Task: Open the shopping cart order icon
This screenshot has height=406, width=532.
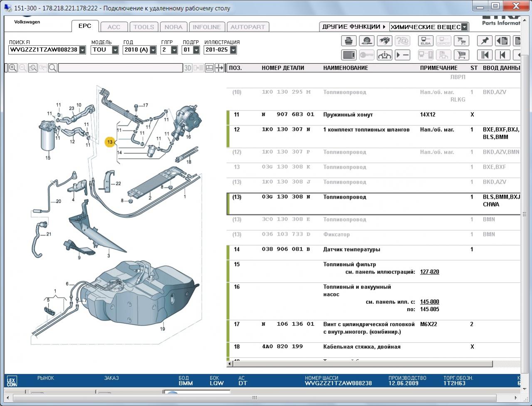Action: click(461, 55)
